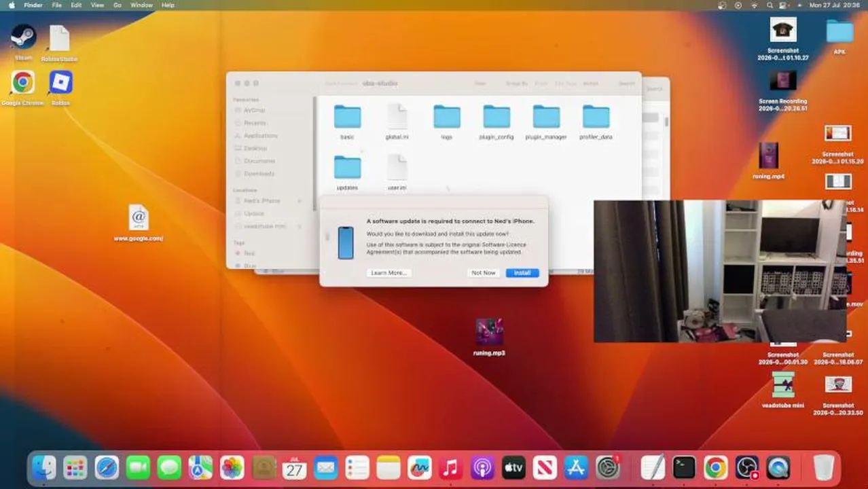
Task: Open TextEdit from the Dock
Action: 653,467
